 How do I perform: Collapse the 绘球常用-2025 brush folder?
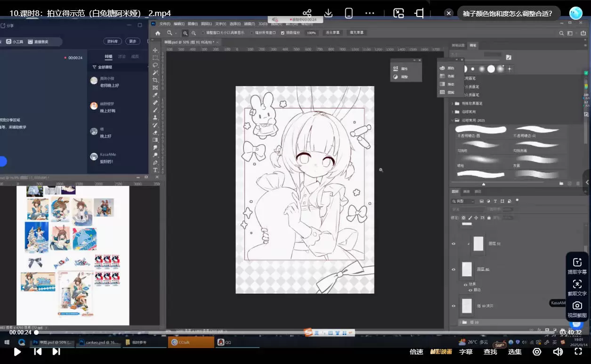[x=453, y=120]
